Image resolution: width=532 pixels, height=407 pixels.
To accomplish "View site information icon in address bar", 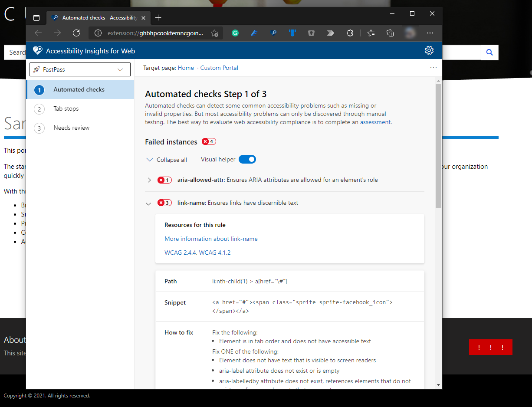I will pyautogui.click(x=98, y=33).
